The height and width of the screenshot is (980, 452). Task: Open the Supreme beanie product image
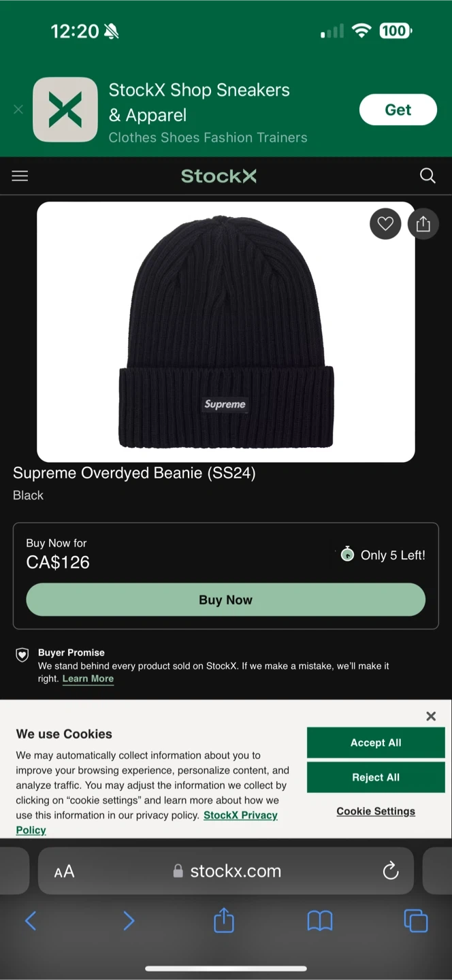226,332
